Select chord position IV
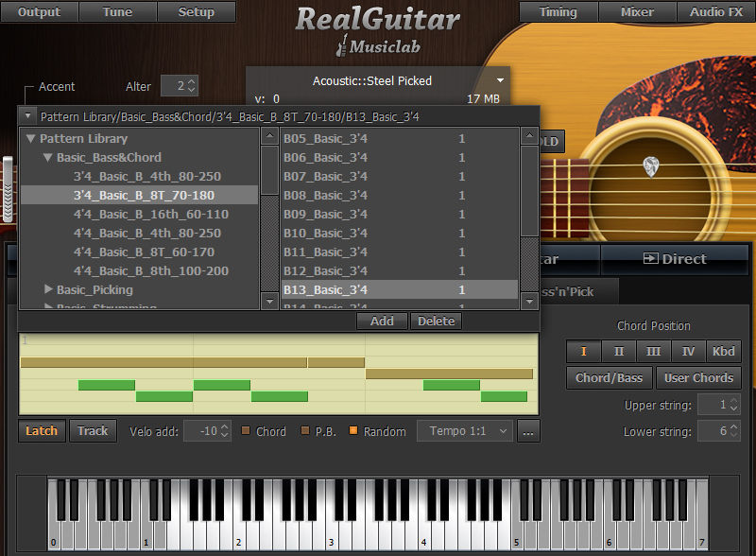This screenshot has width=756, height=556. (688, 351)
